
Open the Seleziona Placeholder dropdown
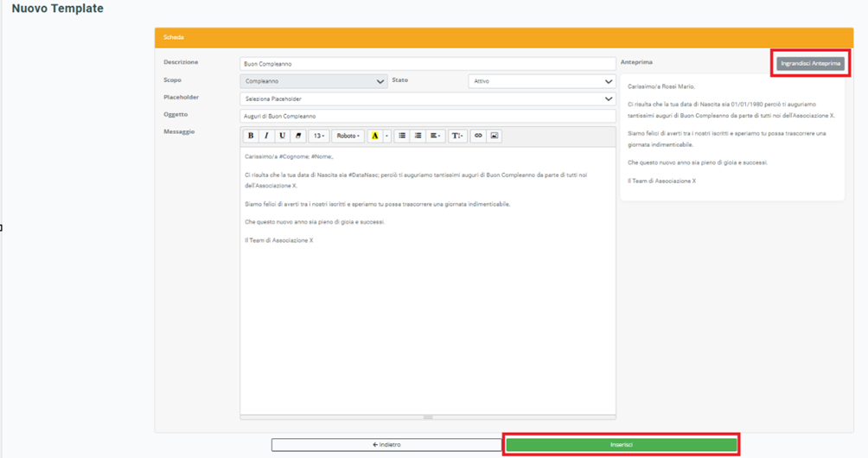(x=427, y=99)
